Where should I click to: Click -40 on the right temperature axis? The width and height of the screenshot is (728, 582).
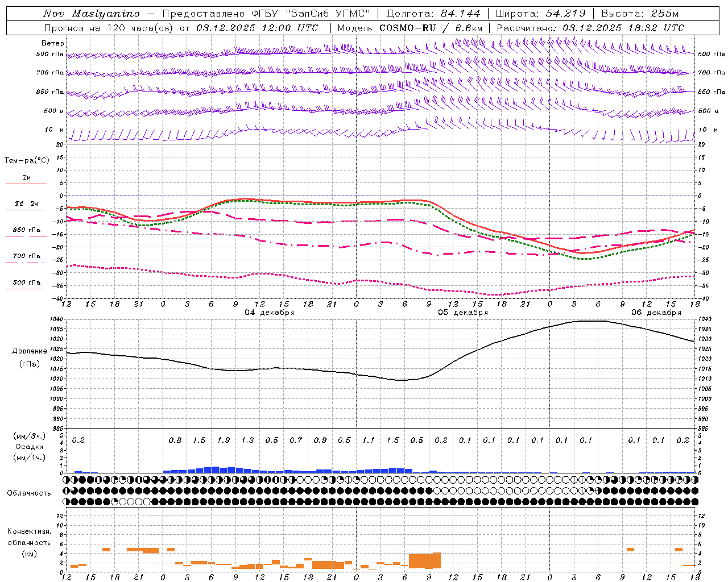point(704,298)
